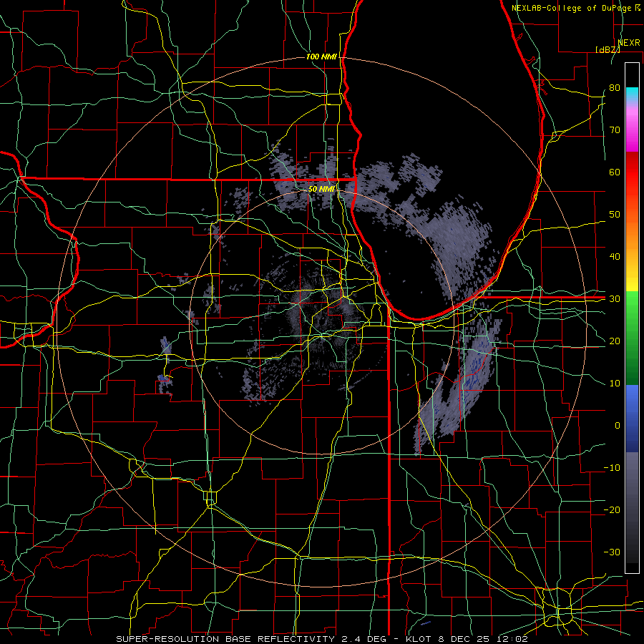644x644 pixels.
Task: Click the -20 value on the dBZ scale
Action: point(612,509)
